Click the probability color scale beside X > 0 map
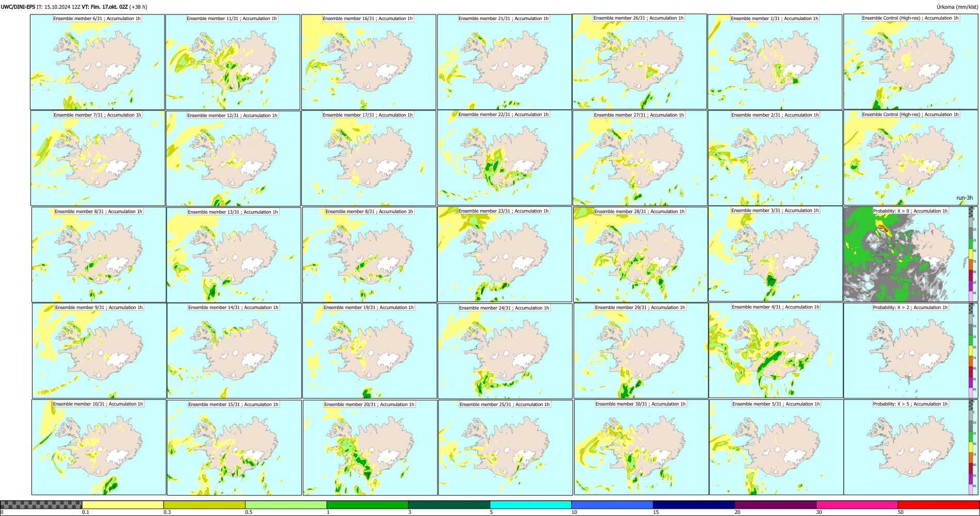 click(x=972, y=254)
